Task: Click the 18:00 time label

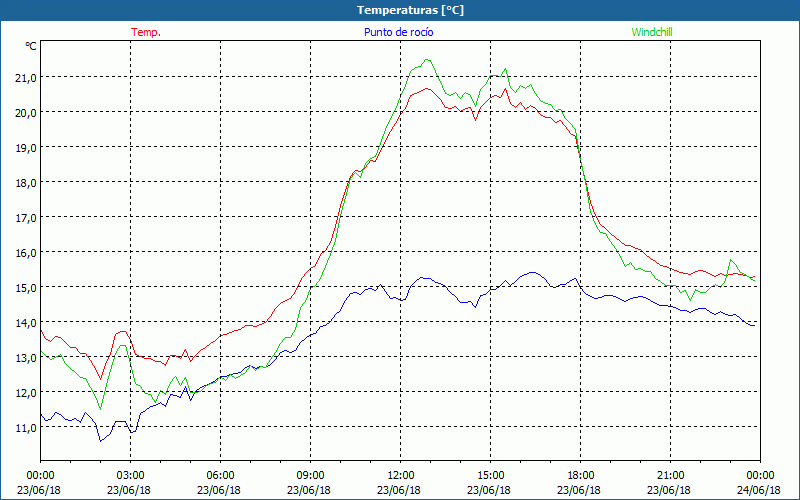Action: pos(580,476)
